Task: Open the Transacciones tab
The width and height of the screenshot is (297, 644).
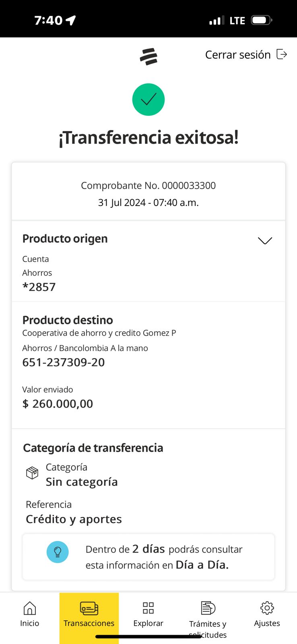Action: (89, 615)
